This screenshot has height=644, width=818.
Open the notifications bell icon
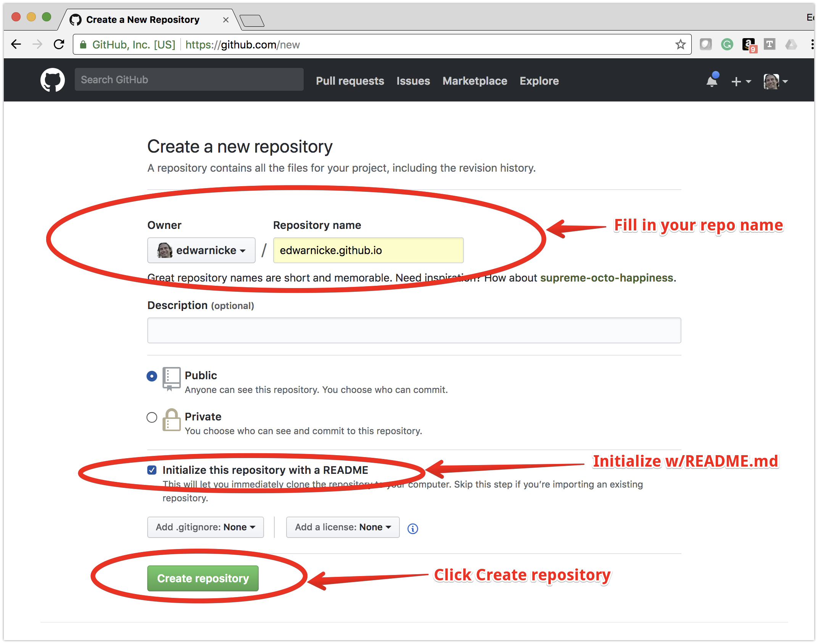point(712,80)
